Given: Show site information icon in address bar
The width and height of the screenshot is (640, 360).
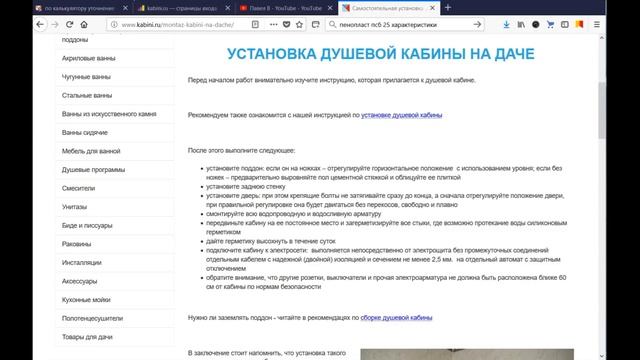Looking at the screenshot, I should 114,24.
